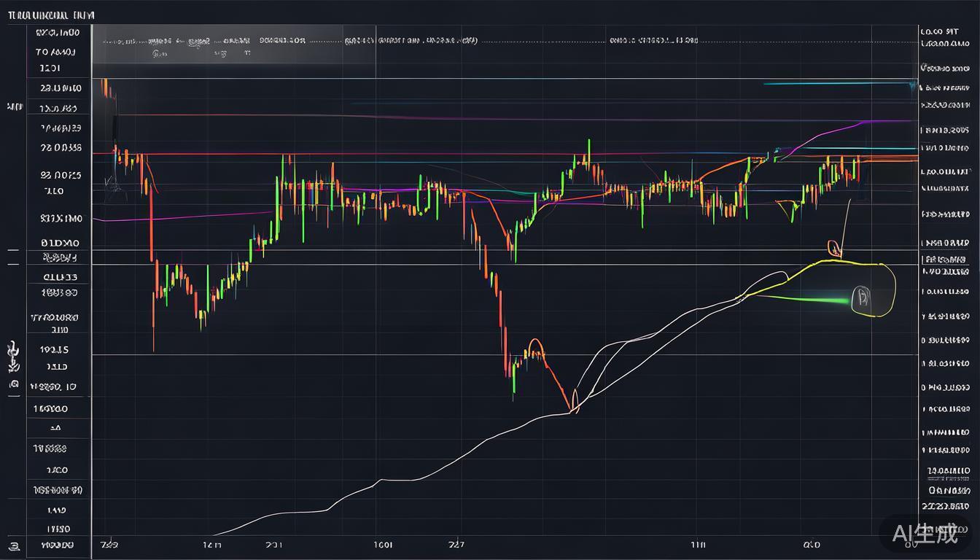The width and height of the screenshot is (980, 560).
Task: Select the yellow-circled "B" marker on the chart
Action: (863, 297)
